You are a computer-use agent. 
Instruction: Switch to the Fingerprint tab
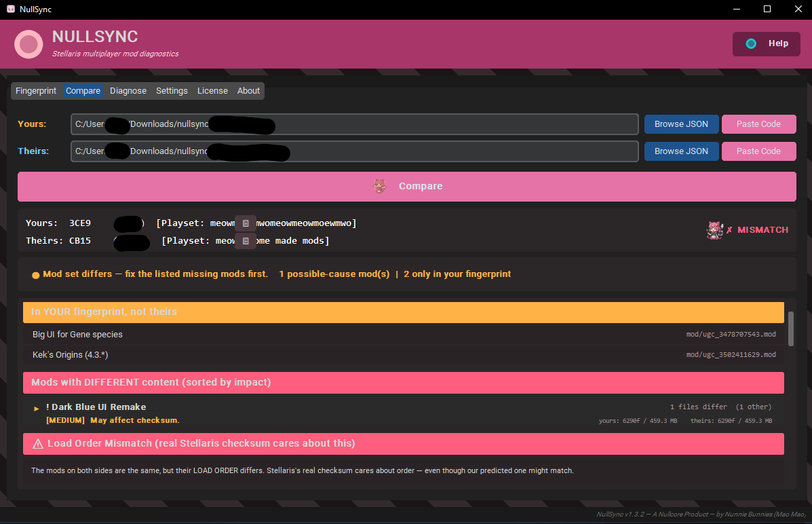point(36,91)
